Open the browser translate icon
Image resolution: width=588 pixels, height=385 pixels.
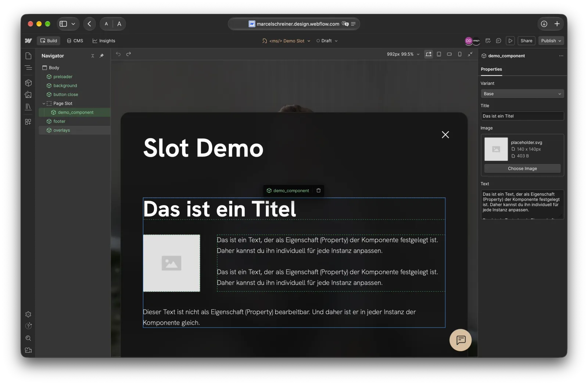[x=345, y=24]
